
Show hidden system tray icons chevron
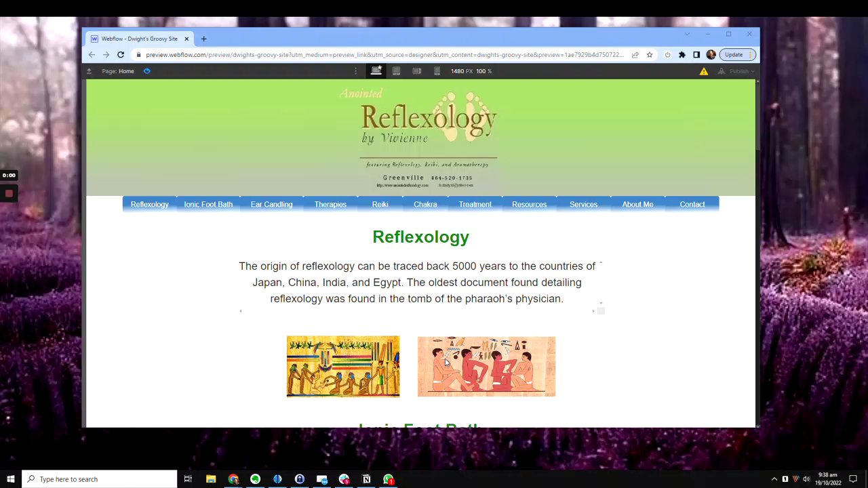pos(774,479)
